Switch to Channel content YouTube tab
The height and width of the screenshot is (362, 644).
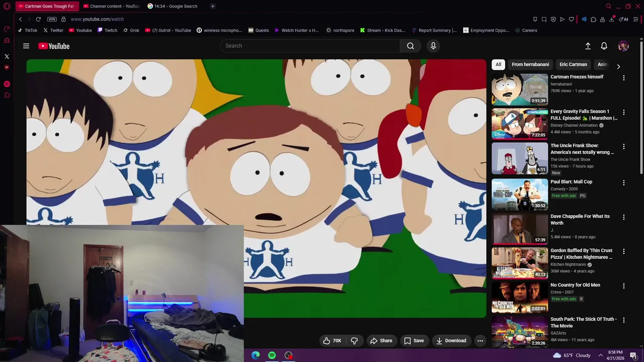tap(111, 6)
